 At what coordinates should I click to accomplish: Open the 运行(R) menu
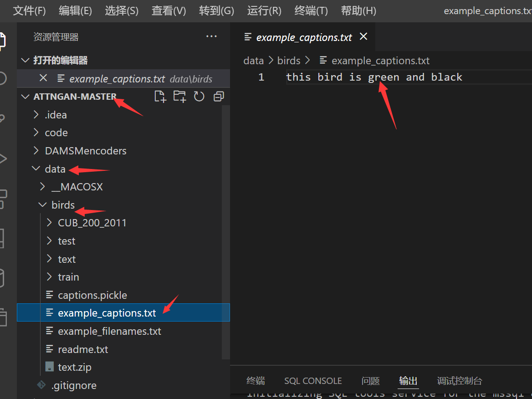pyautogui.click(x=264, y=11)
